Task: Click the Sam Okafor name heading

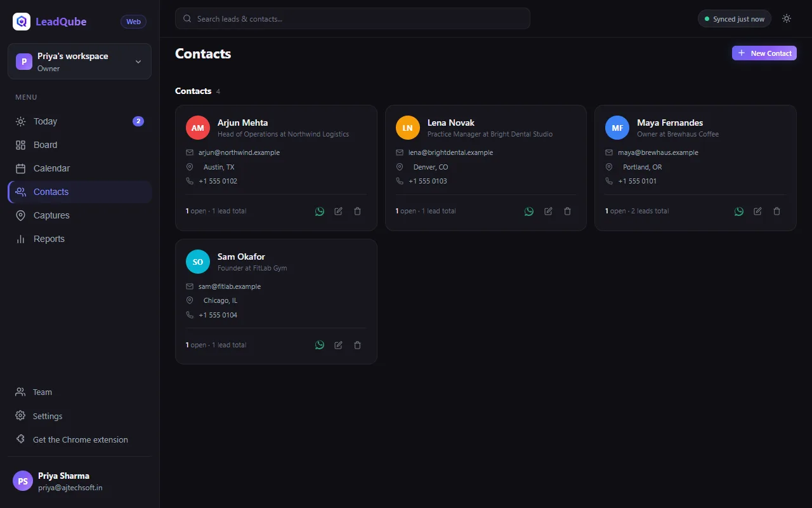Action: [x=241, y=257]
